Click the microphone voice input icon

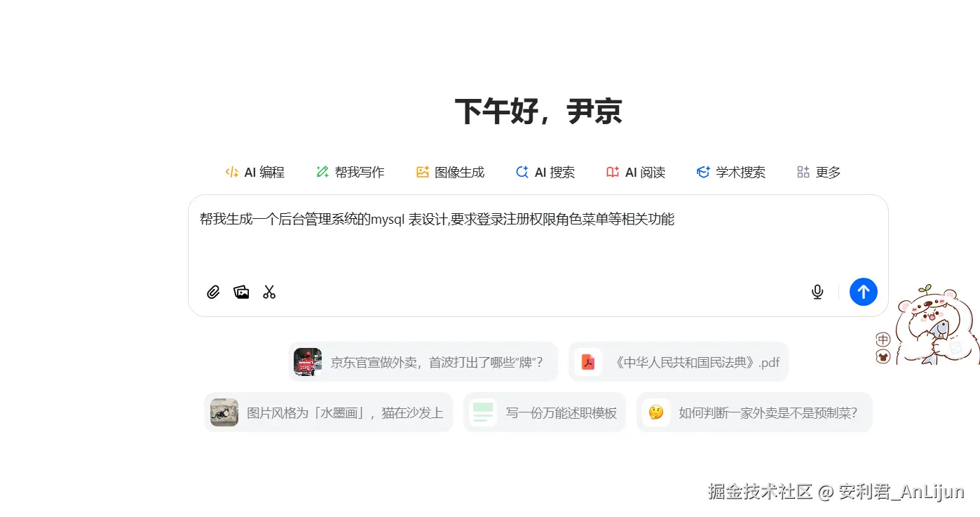(817, 292)
